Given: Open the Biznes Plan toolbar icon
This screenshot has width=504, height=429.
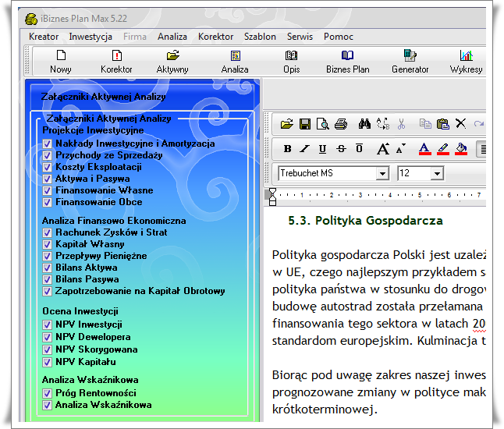Looking at the screenshot, I should 347,61.
